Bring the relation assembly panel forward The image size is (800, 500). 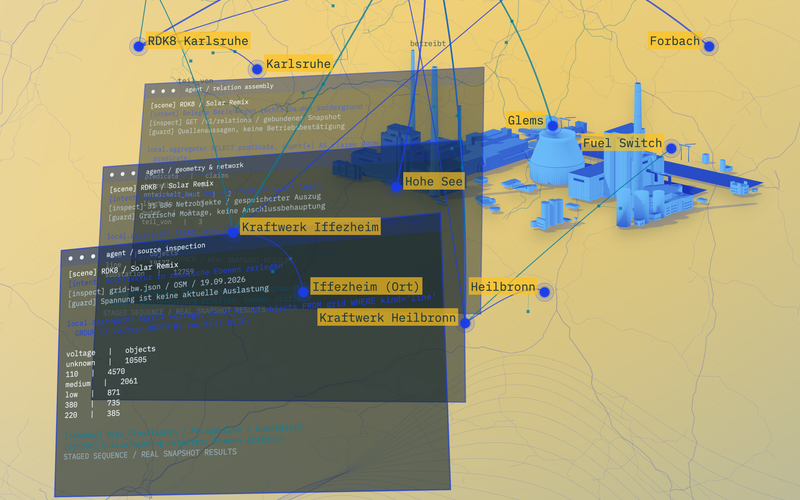(x=229, y=88)
